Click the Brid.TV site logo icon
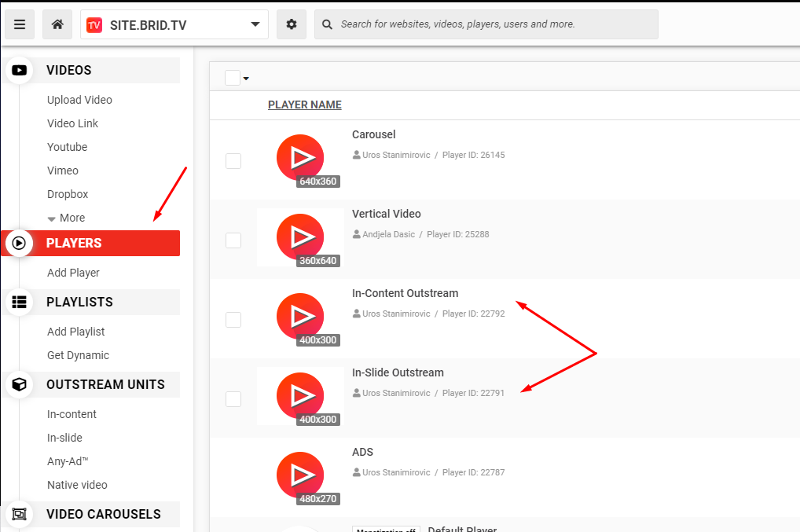Image resolution: width=800 pixels, height=532 pixels. coord(94,25)
